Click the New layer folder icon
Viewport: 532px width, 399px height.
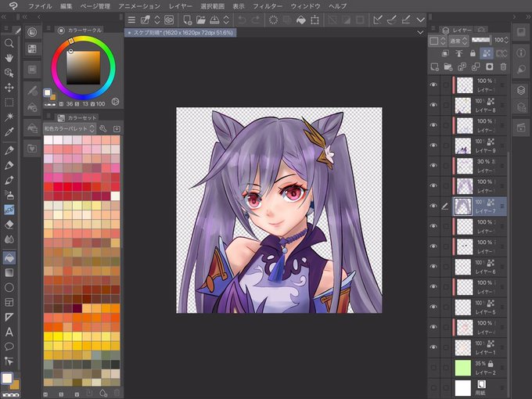click(x=448, y=66)
